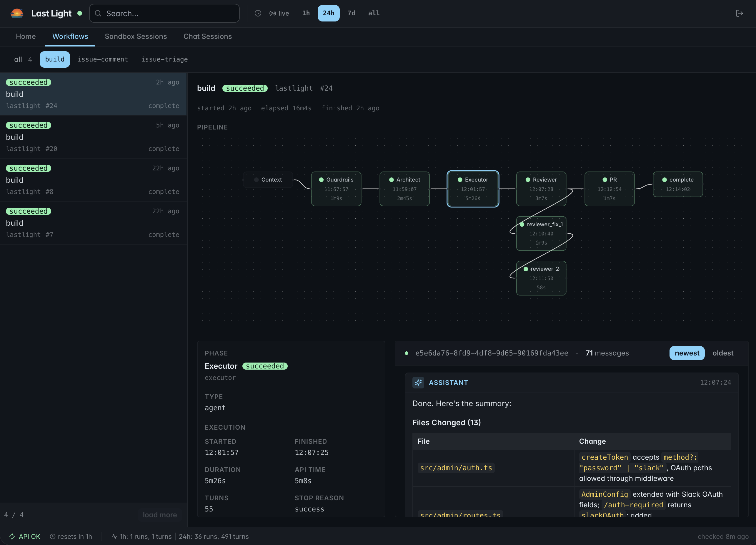The image size is (756, 545).
Task: Click the Executor succeeded badge in the Phase panel
Action: click(x=265, y=366)
